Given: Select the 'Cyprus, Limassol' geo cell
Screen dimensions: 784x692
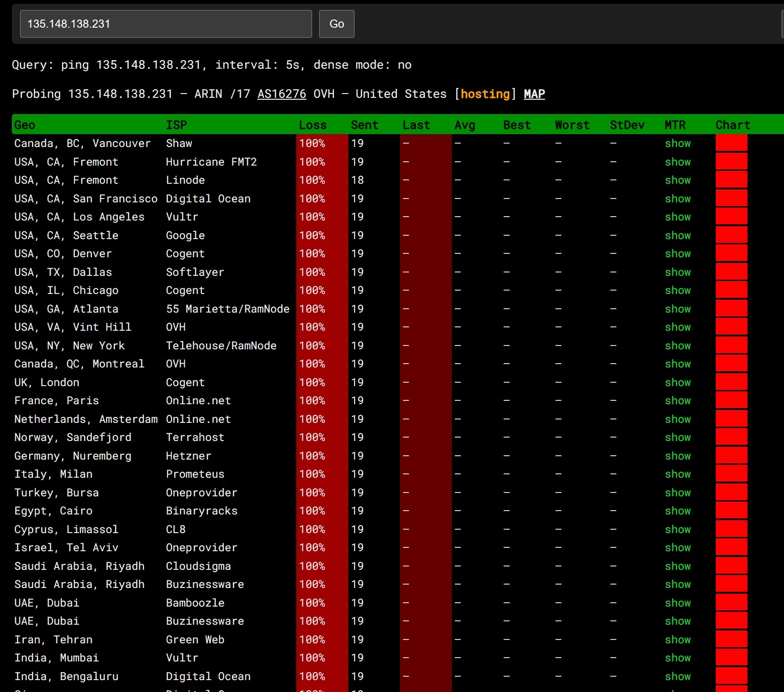Looking at the screenshot, I should [x=66, y=530].
